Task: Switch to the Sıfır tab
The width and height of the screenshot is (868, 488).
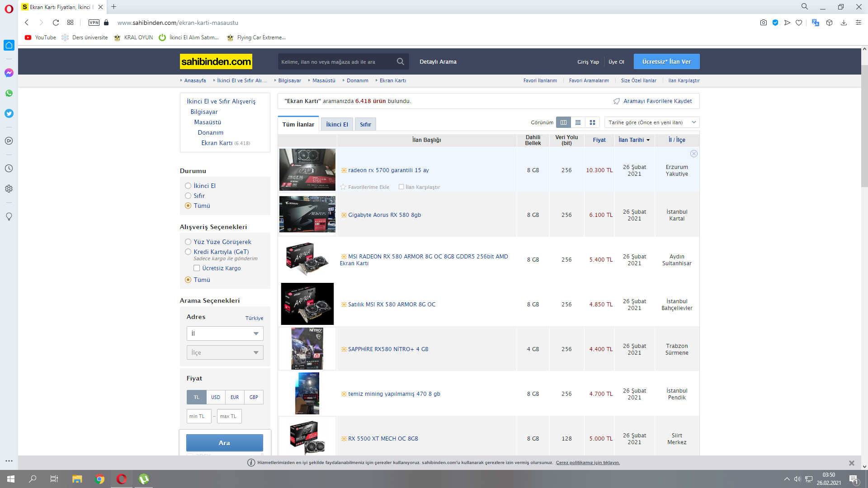Action: click(x=365, y=124)
